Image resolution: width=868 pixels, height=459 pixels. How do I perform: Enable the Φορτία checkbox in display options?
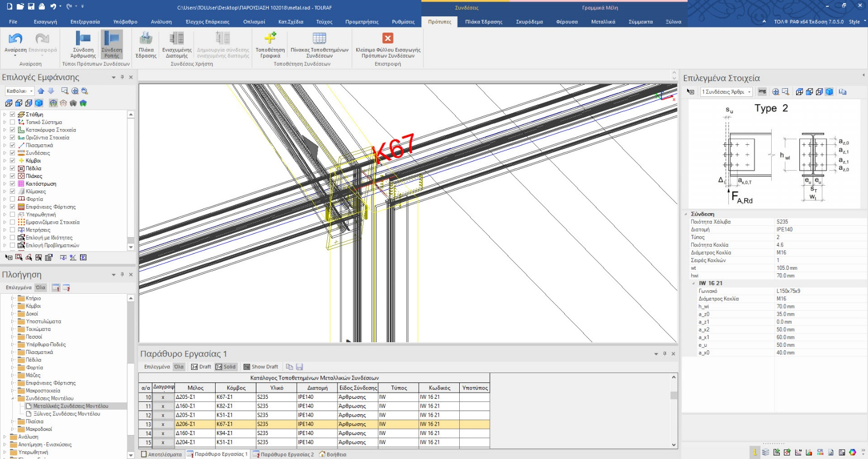pyautogui.click(x=12, y=199)
